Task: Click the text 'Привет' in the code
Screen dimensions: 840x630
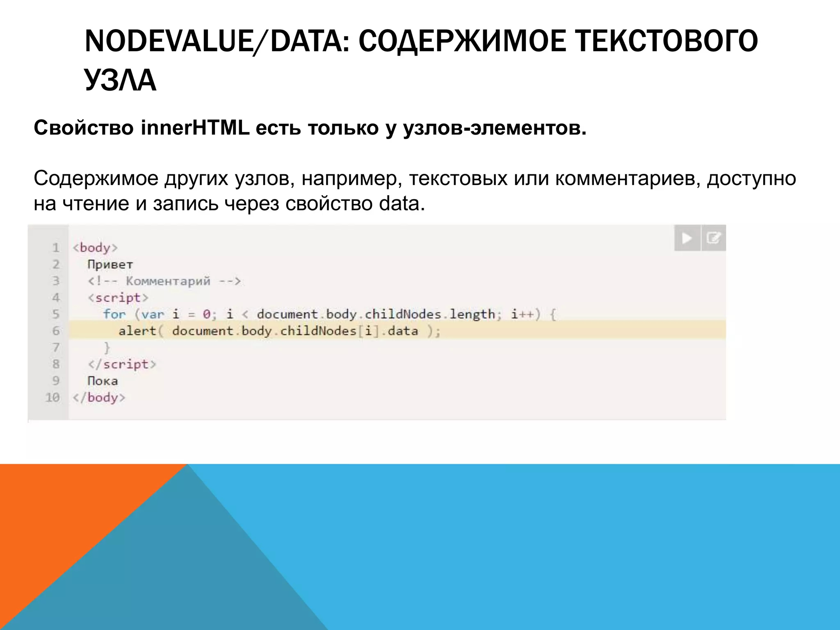Action: [x=110, y=265]
